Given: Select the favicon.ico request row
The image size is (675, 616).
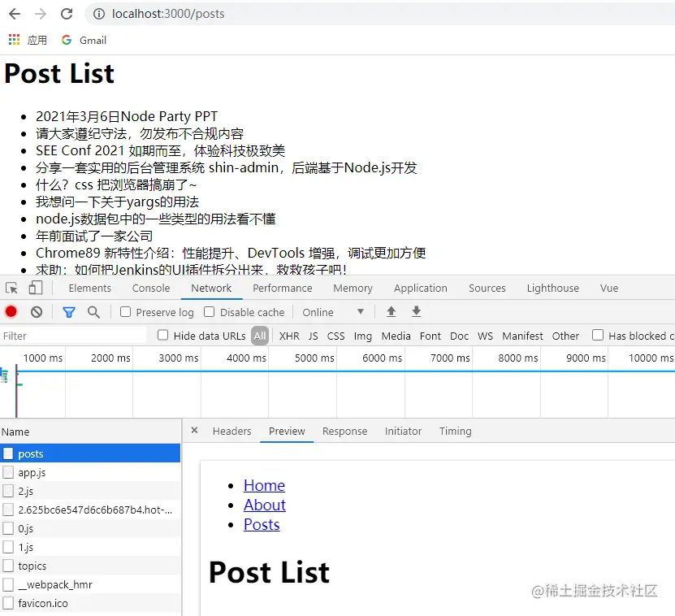Looking at the screenshot, I should point(90,603).
